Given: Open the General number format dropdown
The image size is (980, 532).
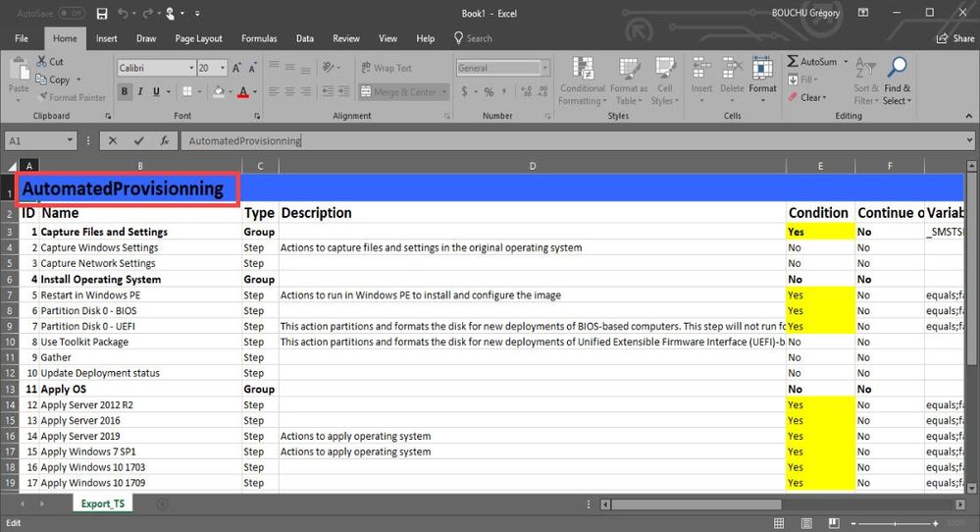Looking at the screenshot, I should tap(545, 68).
